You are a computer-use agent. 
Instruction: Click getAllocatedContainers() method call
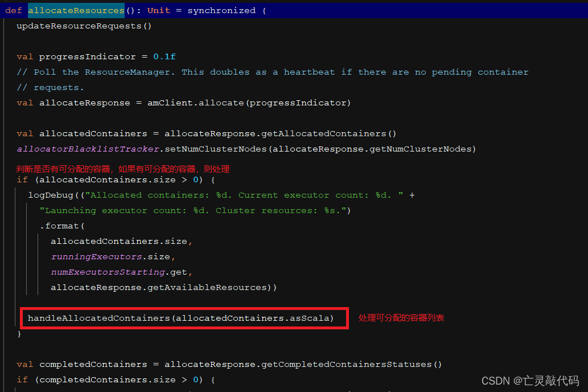(328, 134)
